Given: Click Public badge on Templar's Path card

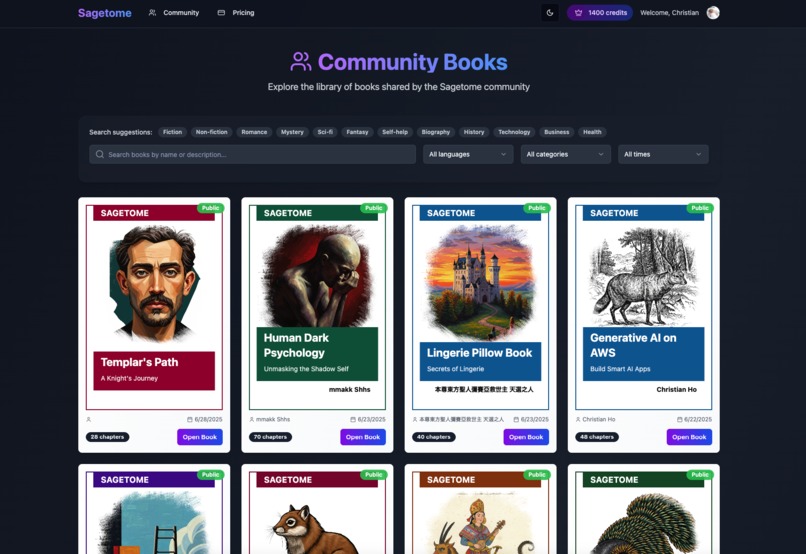Looking at the screenshot, I should pos(211,208).
